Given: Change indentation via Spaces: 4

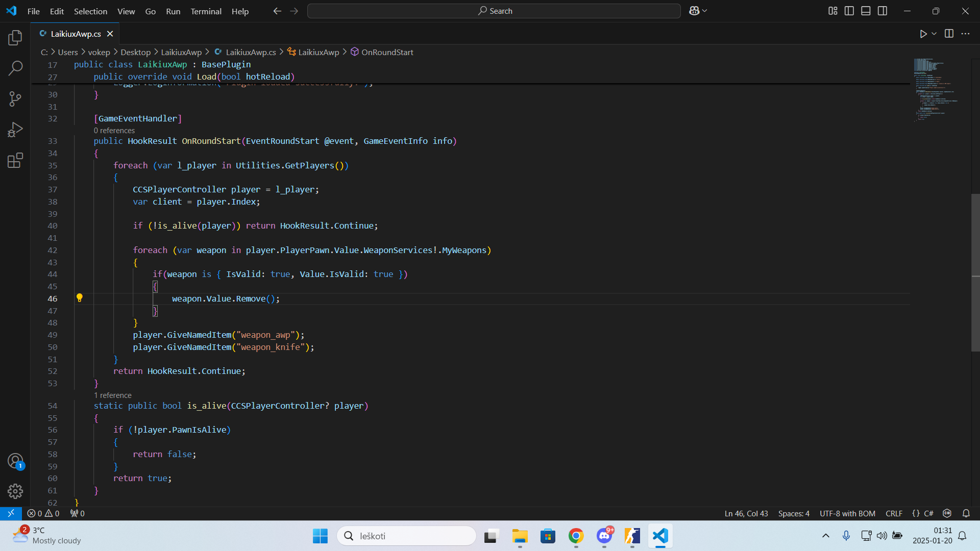Looking at the screenshot, I should [x=794, y=513].
